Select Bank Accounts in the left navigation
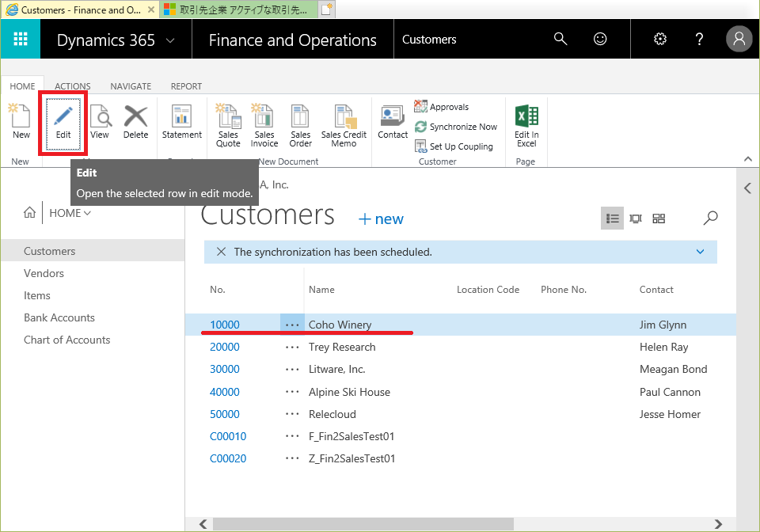The width and height of the screenshot is (760, 532). click(x=59, y=317)
